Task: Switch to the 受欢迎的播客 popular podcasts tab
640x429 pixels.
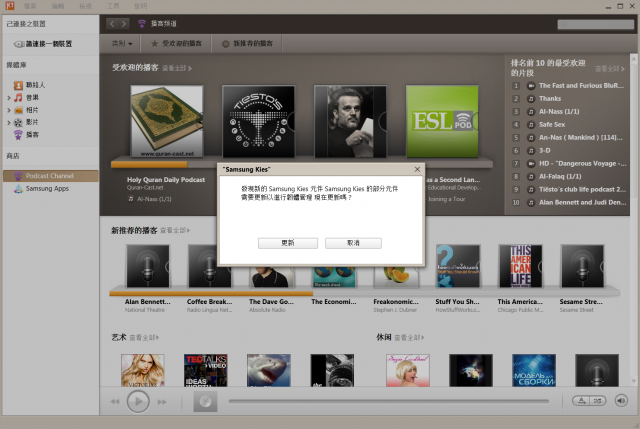Action: 176,43
